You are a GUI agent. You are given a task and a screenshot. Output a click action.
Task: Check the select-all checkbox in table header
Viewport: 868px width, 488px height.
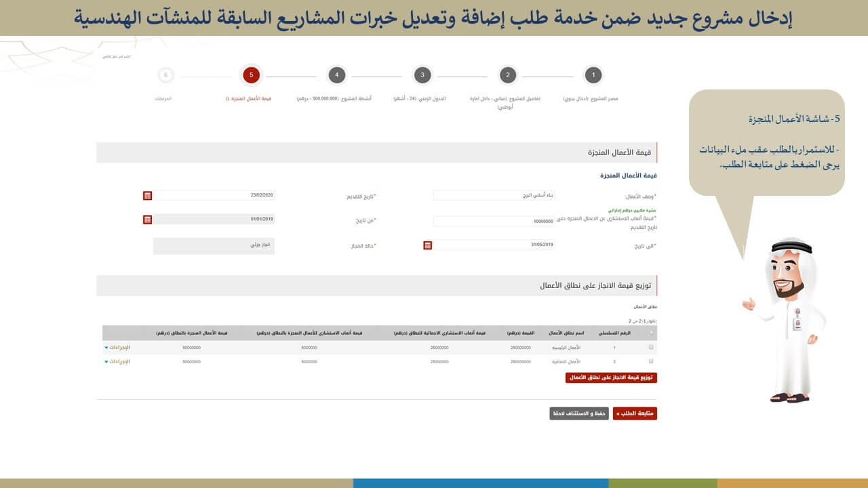tap(652, 333)
